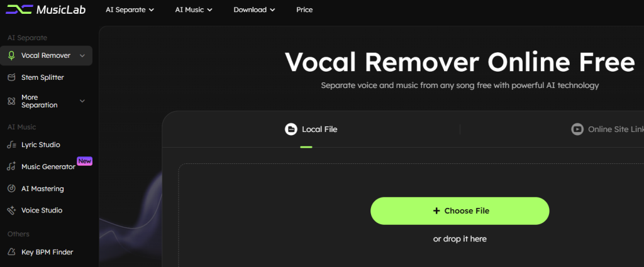Click the More Separation sidebar icon
Image resolution: width=644 pixels, height=267 pixels.
click(11, 101)
